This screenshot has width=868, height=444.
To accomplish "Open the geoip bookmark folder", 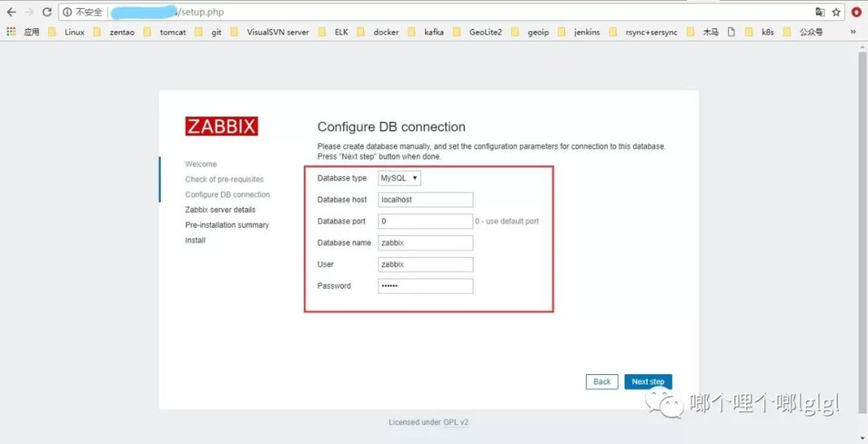I will (x=530, y=32).
